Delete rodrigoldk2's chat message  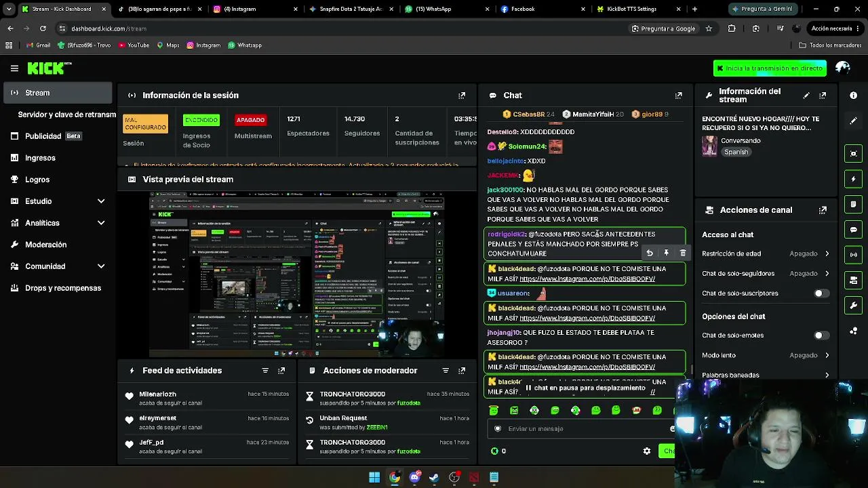point(683,253)
